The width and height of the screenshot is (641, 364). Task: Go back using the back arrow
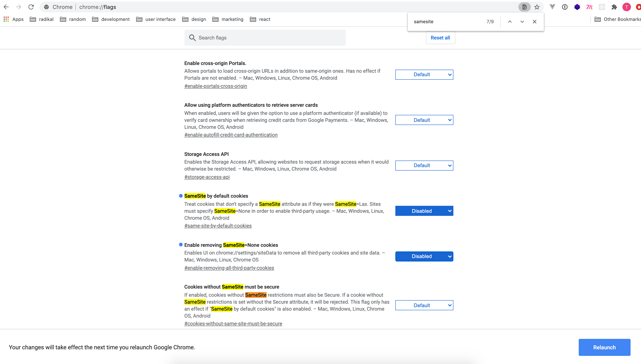6,7
